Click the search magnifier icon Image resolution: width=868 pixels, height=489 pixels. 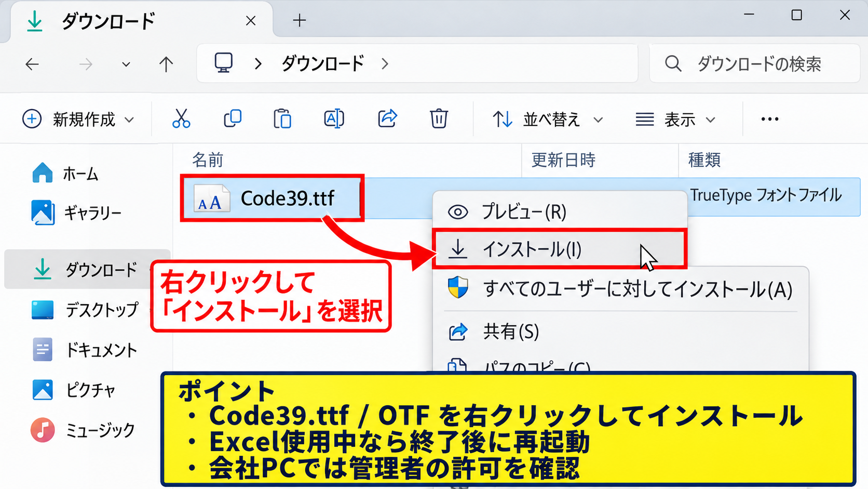[x=673, y=63]
